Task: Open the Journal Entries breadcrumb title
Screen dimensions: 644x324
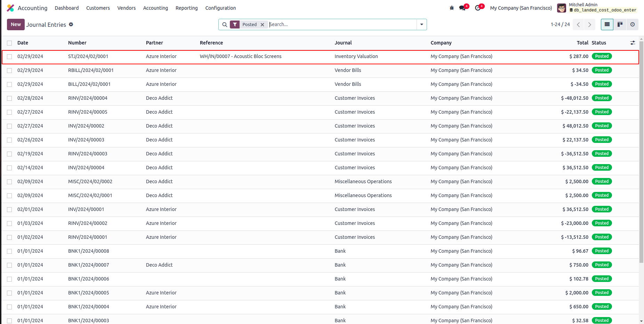Action: coord(46,25)
